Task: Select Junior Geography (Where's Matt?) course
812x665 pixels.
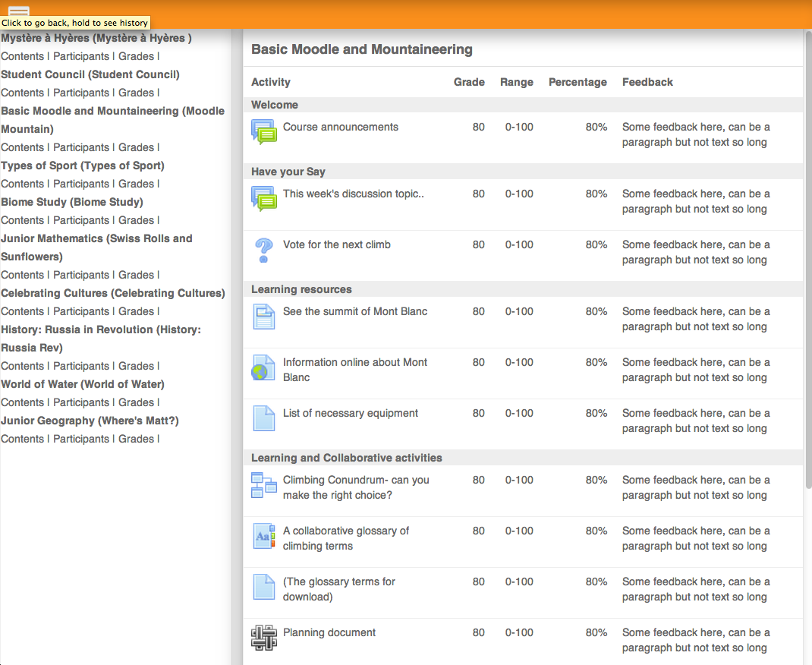Action: 90,421
